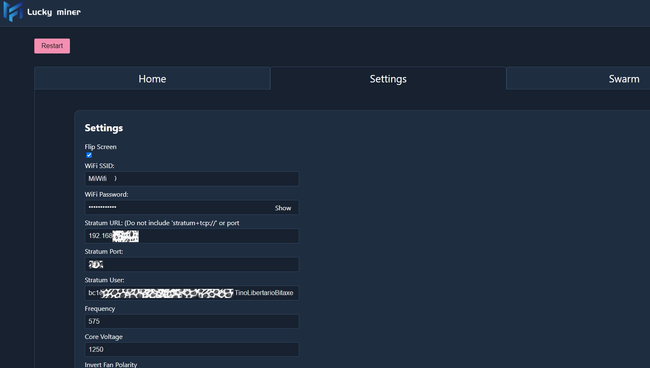Uncheck the Flip Screen checkbox

[x=89, y=155]
